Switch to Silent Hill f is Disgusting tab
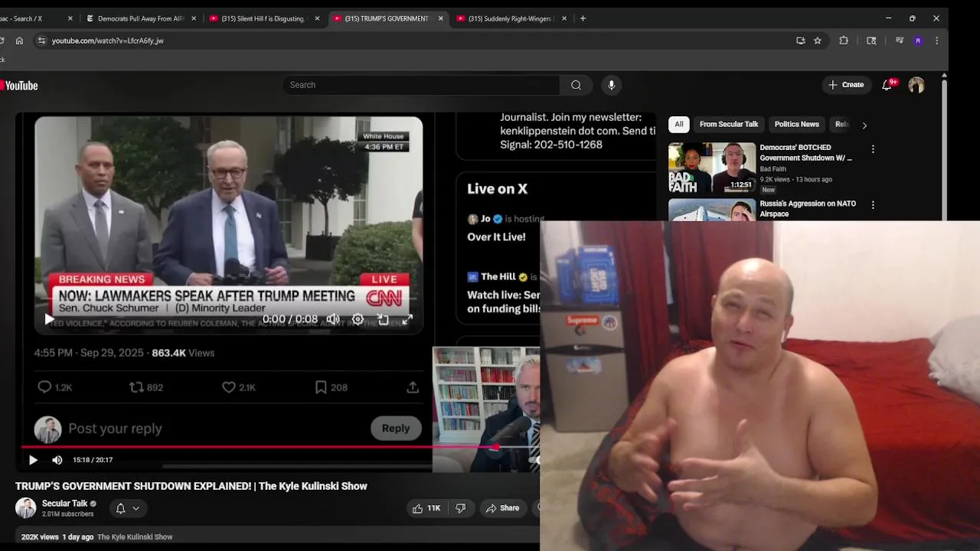The image size is (980, 551). (262, 18)
